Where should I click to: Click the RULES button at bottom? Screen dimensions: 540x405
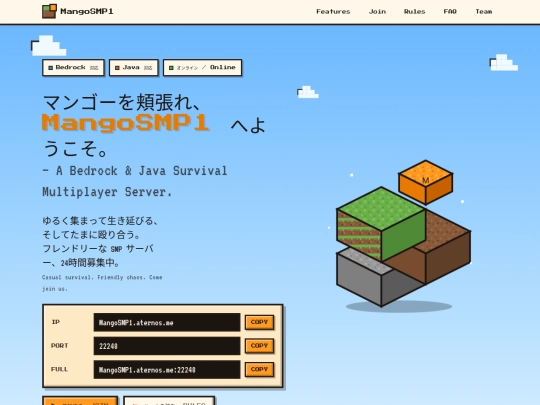tap(169, 401)
